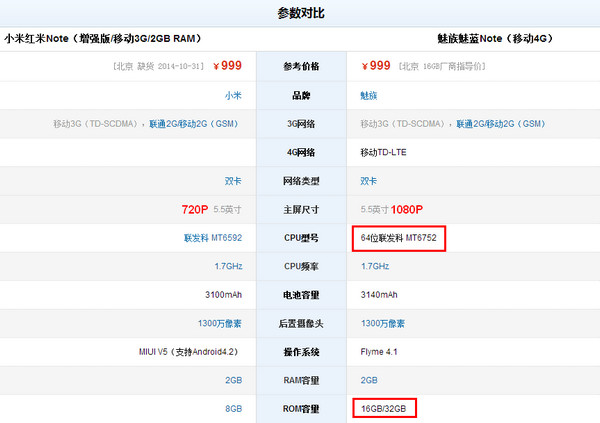The image size is (600, 423).
Task: Click the 4G网络 row label
Action: [x=301, y=152]
